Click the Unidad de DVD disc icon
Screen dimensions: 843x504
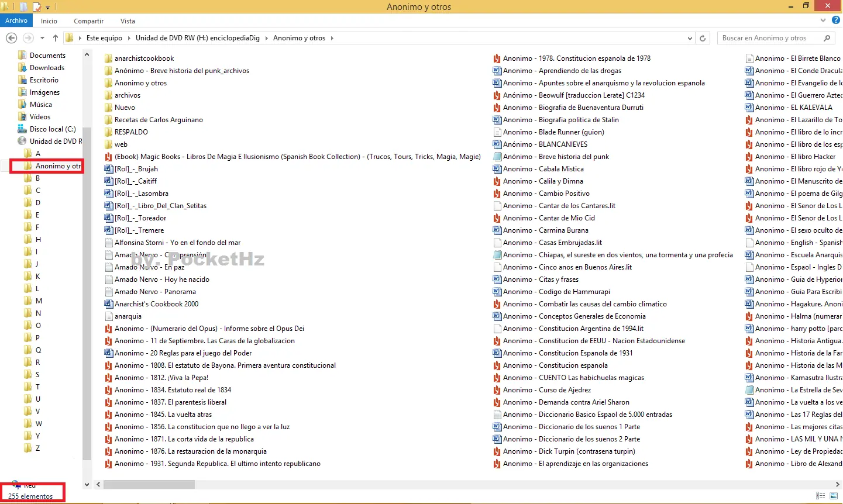(x=23, y=141)
